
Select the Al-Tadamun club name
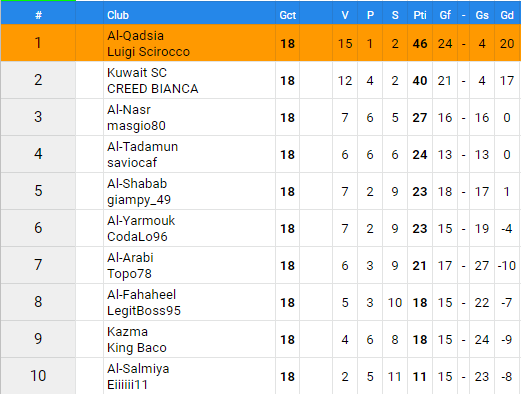[142, 147]
